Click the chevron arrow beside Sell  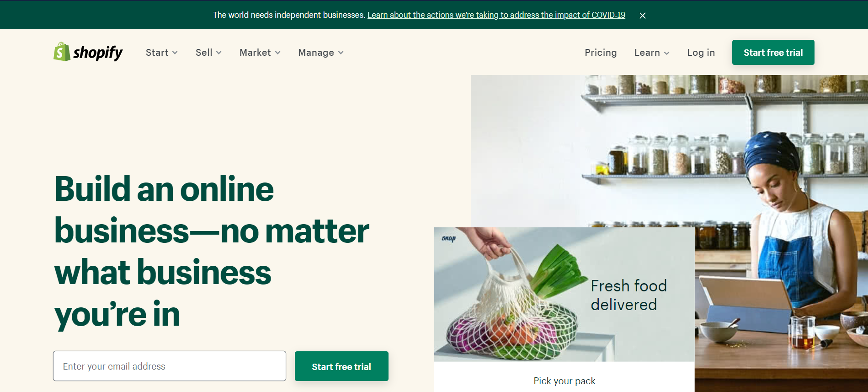coord(218,53)
